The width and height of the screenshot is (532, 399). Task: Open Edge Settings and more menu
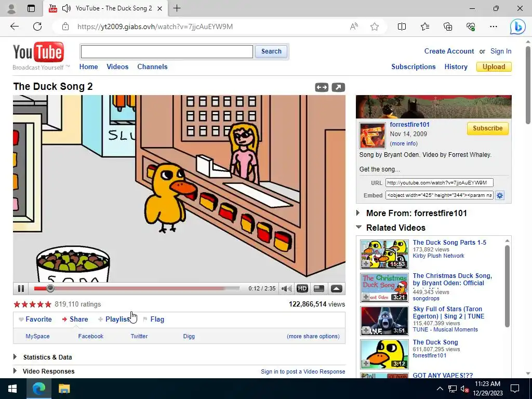tap(494, 26)
